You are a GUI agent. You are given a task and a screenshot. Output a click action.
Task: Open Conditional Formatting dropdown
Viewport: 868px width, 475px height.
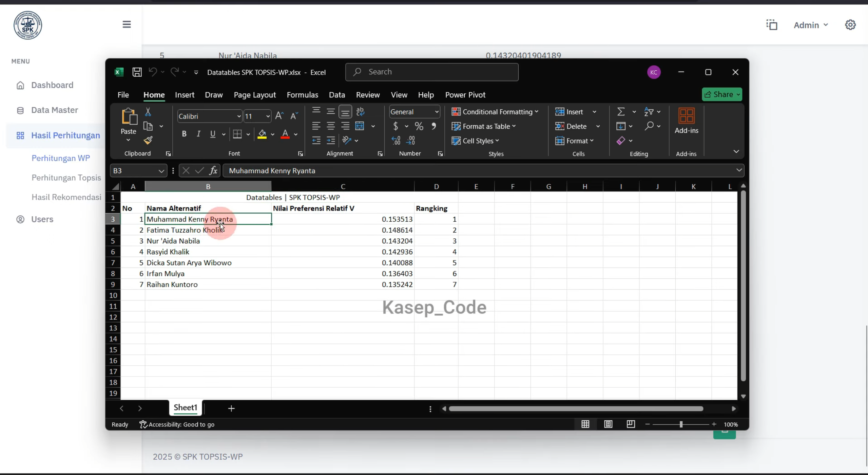point(495,112)
